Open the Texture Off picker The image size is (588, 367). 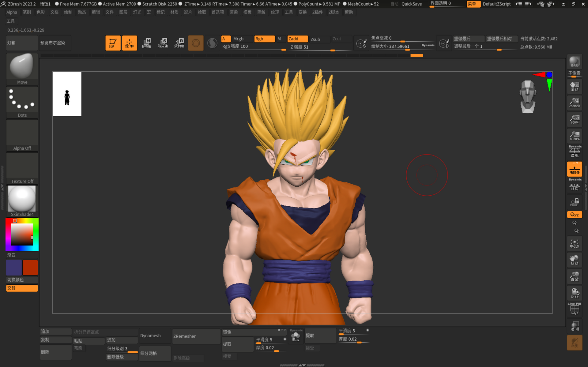pyautogui.click(x=22, y=168)
